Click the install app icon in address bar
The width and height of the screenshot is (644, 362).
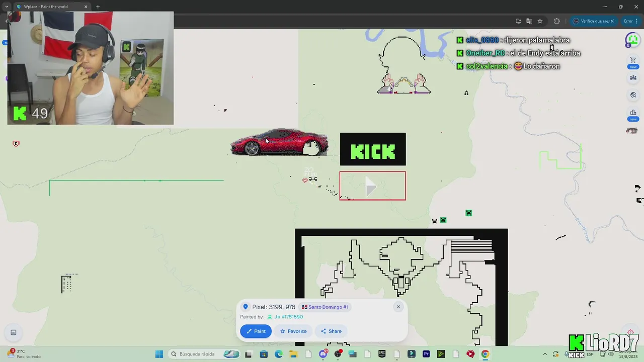[x=518, y=21]
